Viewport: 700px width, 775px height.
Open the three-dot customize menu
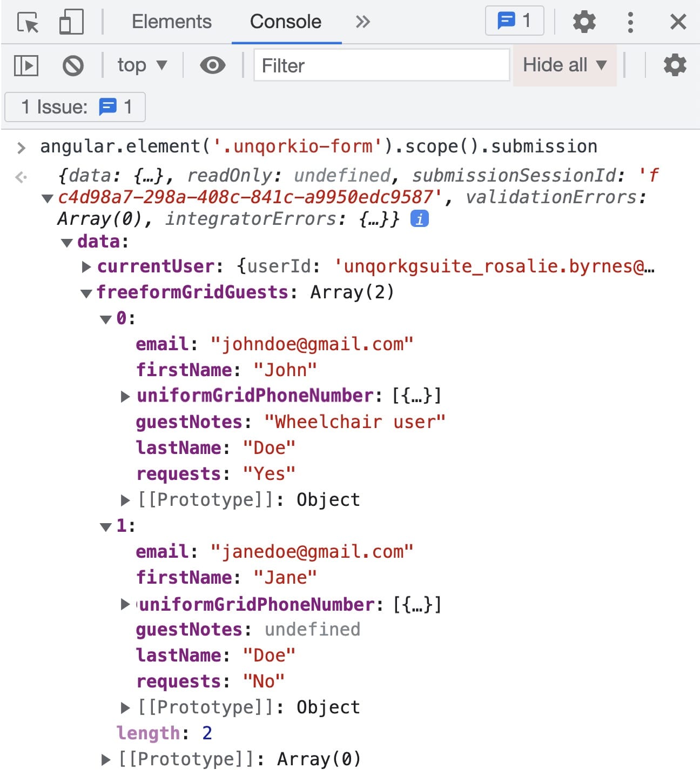(630, 22)
